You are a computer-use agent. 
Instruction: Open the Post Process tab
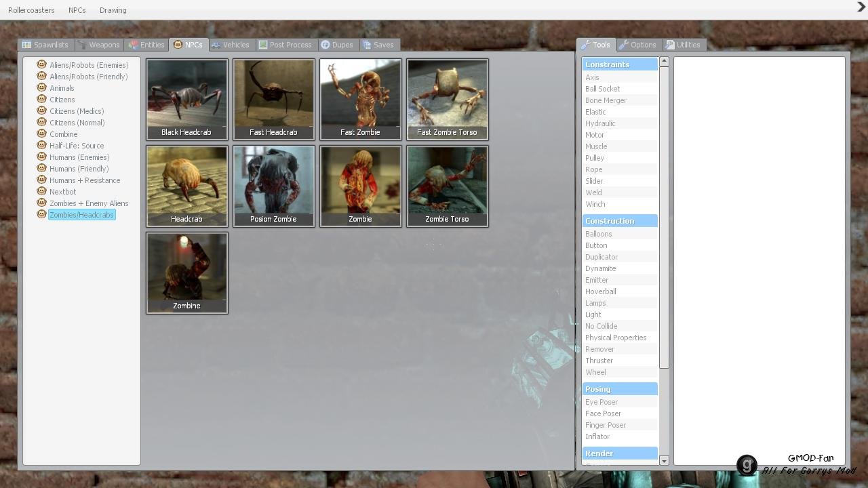[285, 45]
